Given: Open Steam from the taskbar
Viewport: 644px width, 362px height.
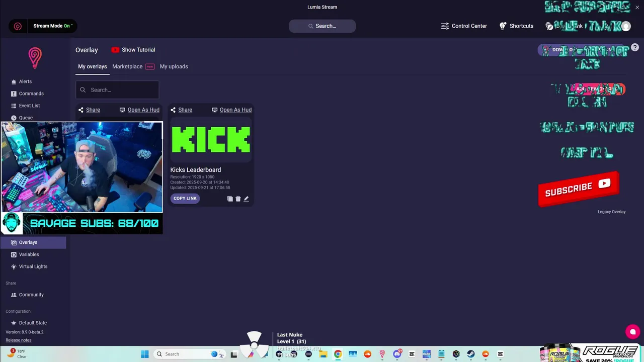Looking at the screenshot, I should [471, 354].
